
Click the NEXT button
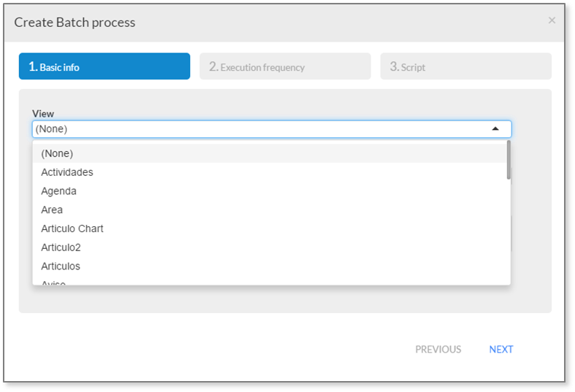click(x=501, y=350)
